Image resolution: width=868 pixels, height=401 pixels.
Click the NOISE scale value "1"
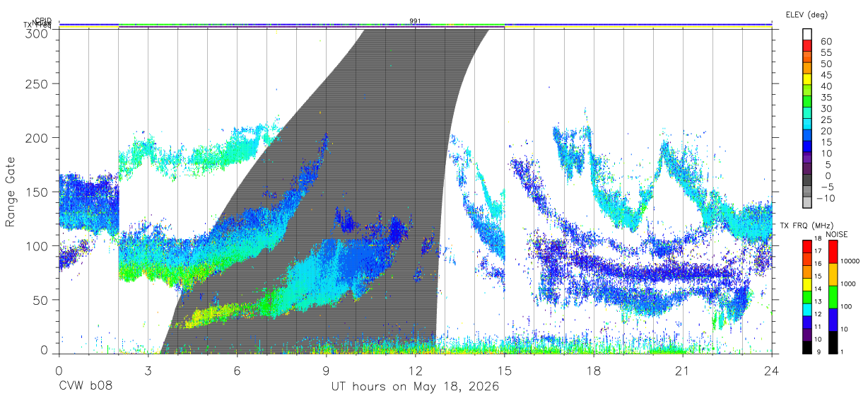coord(840,351)
